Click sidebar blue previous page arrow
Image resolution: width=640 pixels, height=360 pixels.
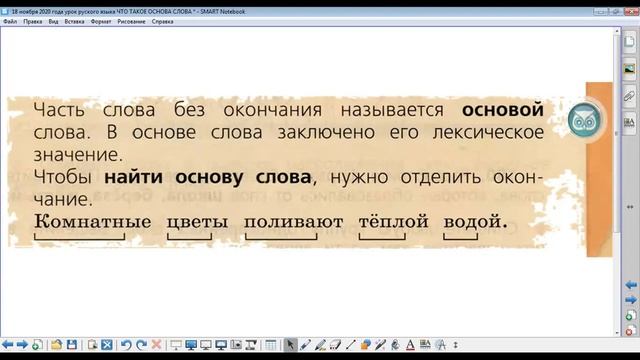click(631, 285)
